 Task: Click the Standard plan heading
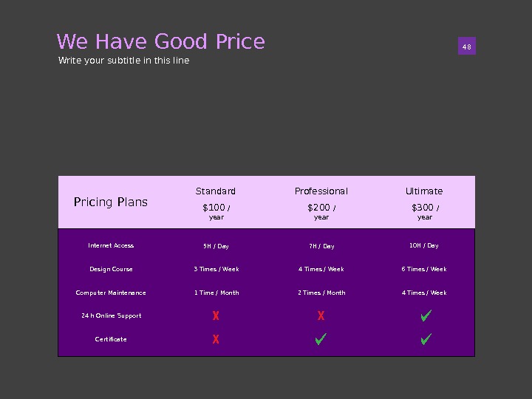click(216, 191)
